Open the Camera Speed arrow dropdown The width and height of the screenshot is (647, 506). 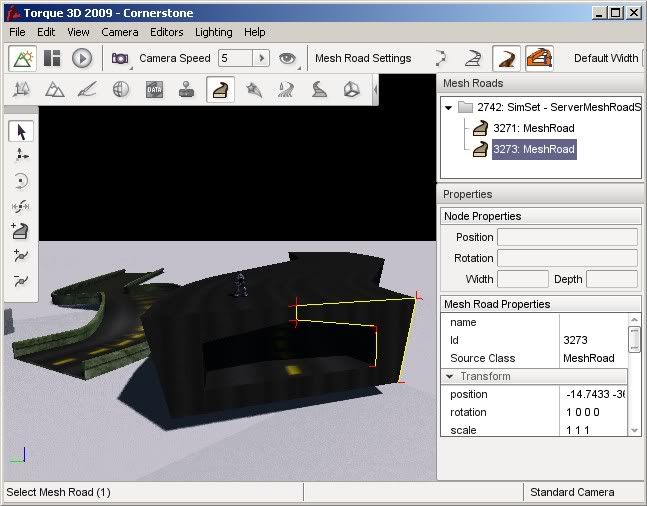tap(261, 58)
